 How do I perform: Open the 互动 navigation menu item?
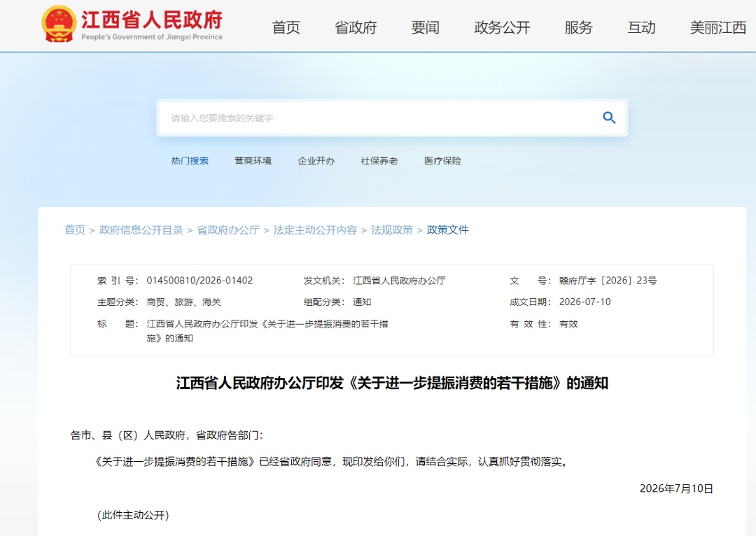point(641,27)
